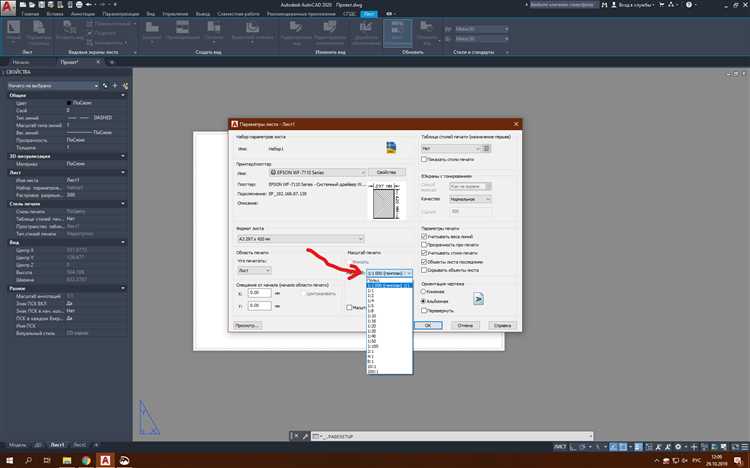Screen dimensions: 750x468
Task: Switch to the 'Начало' document tab
Action: click(21, 62)
